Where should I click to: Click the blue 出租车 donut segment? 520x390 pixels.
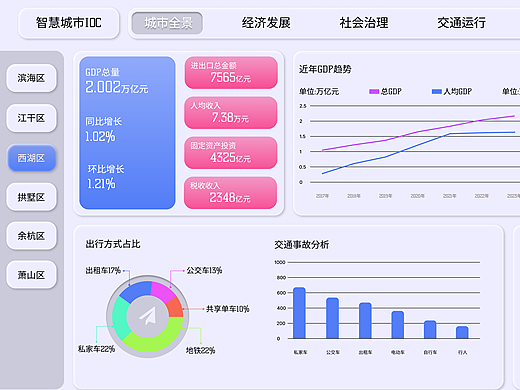coord(136,290)
